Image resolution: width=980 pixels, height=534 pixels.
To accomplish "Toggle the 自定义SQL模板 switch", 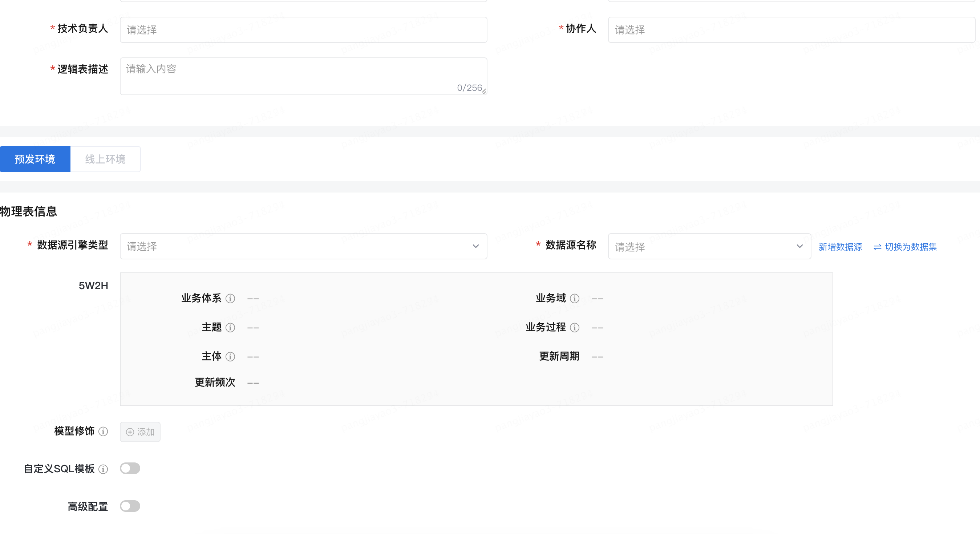I will tap(130, 468).
